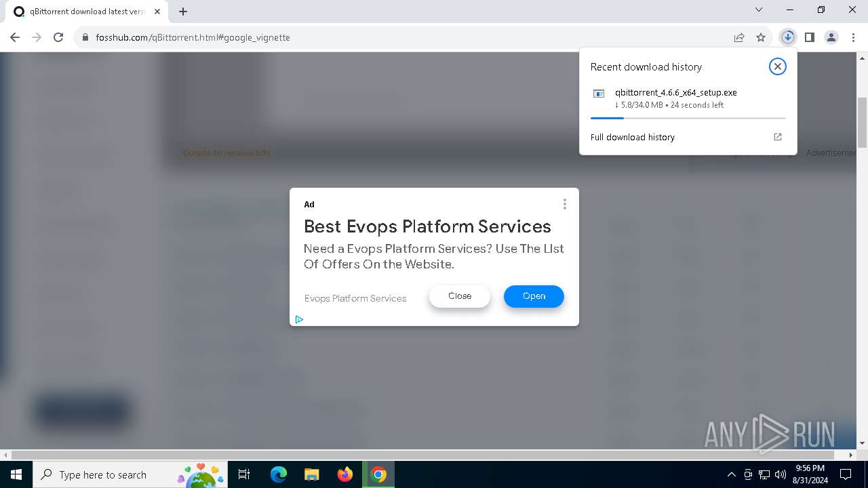Click the AdChoices triangle icon
Screen dimensions: 868x488
[299, 319]
